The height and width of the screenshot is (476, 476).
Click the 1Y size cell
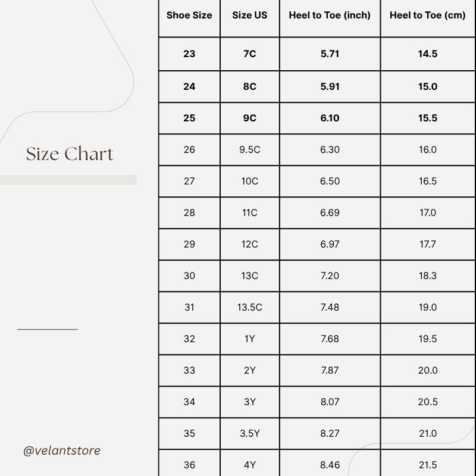click(250, 339)
